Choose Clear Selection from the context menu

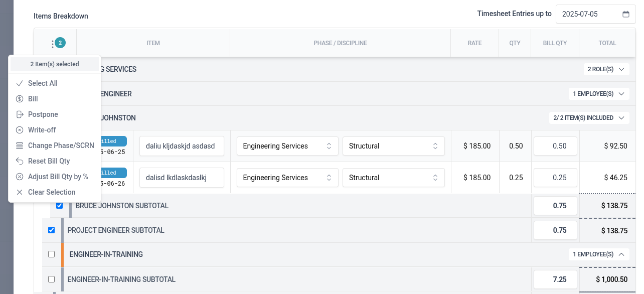[51, 192]
